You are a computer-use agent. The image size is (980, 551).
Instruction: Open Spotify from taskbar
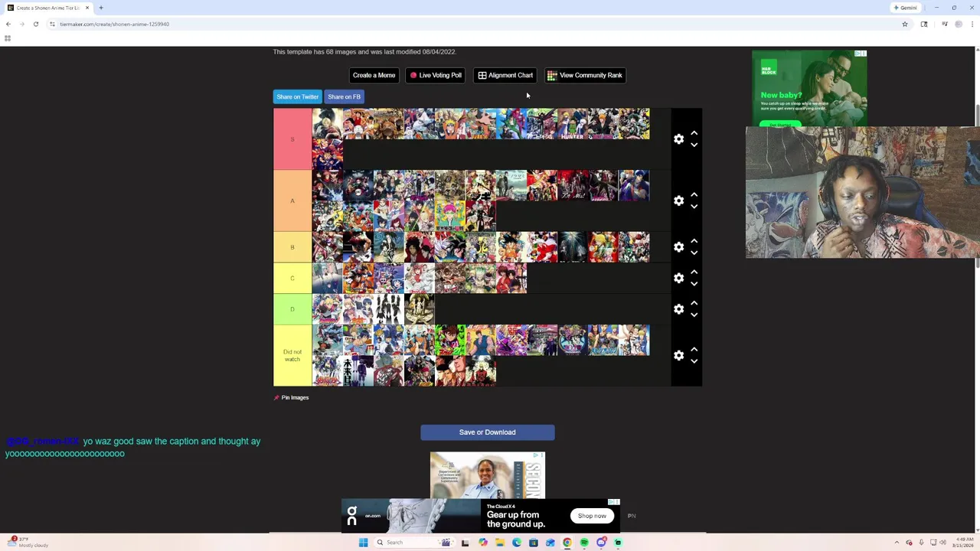pyautogui.click(x=584, y=543)
